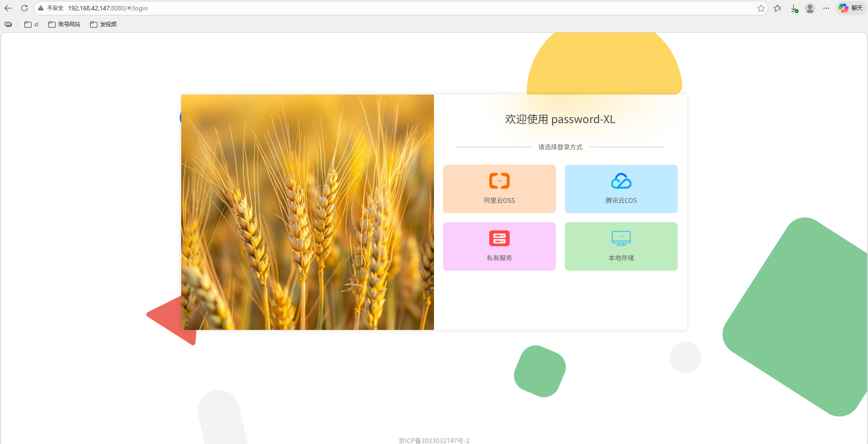Open the favorites list icon
This screenshot has width=868, height=444.
pyautogui.click(x=778, y=8)
